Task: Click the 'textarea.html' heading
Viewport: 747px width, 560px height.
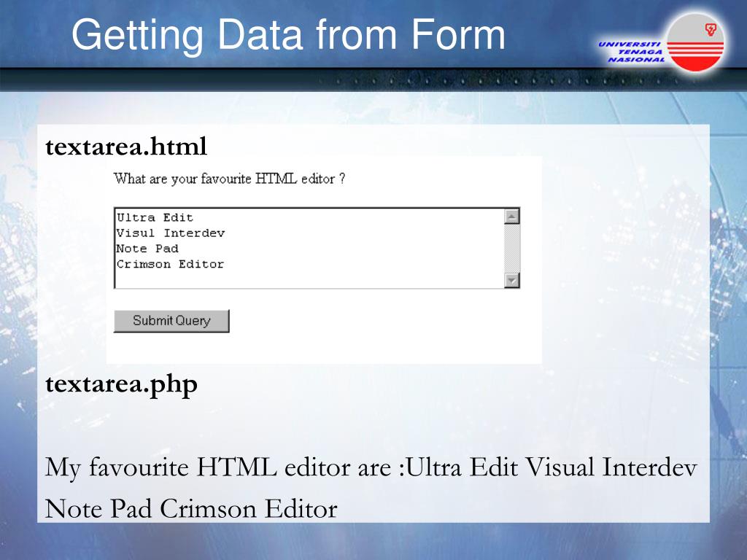Action: point(126,147)
